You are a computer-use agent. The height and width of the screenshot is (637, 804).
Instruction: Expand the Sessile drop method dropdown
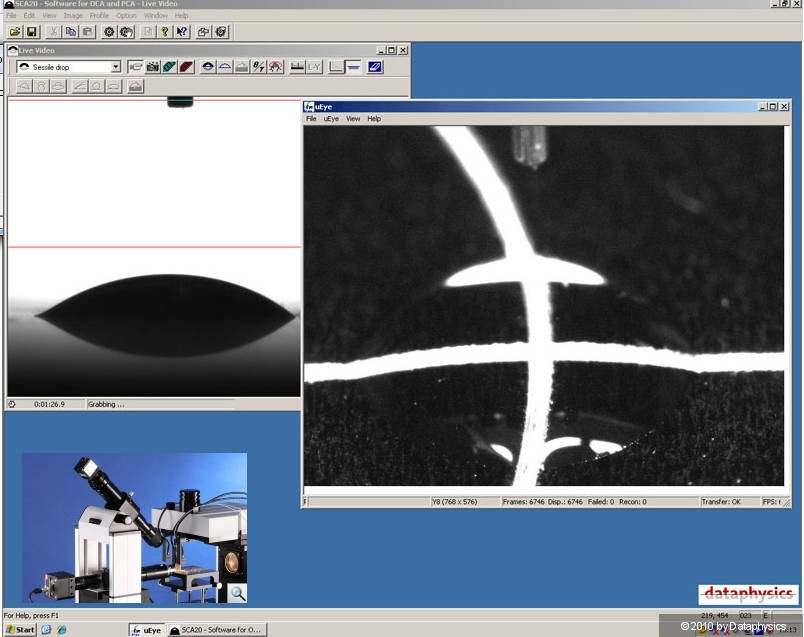[x=116, y=67]
